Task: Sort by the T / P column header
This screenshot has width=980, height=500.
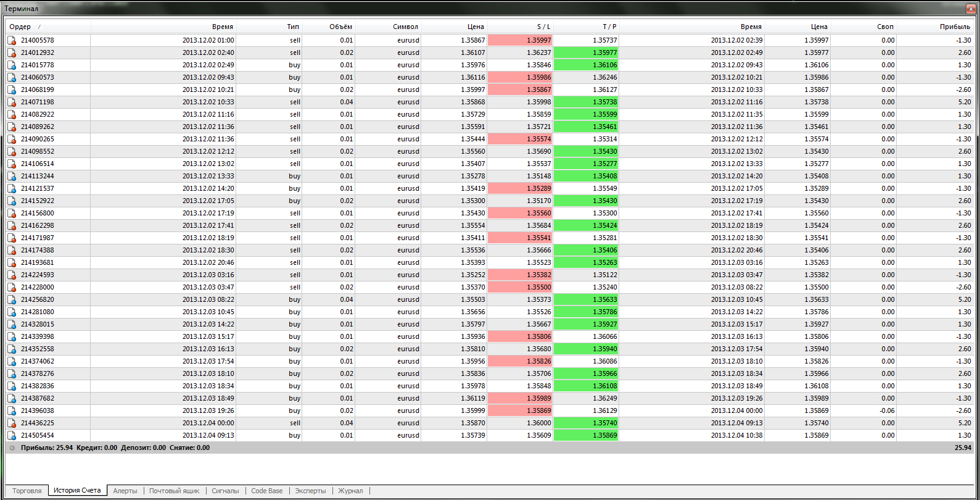Action: [587, 27]
